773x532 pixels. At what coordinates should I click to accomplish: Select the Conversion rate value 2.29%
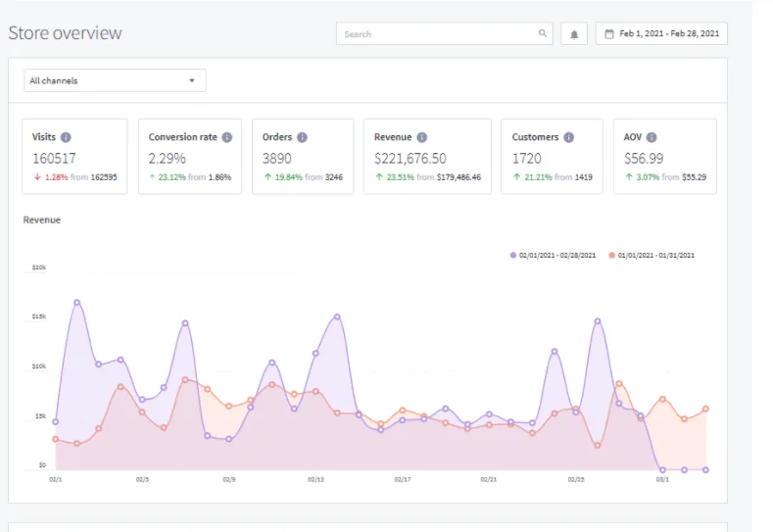(168, 159)
